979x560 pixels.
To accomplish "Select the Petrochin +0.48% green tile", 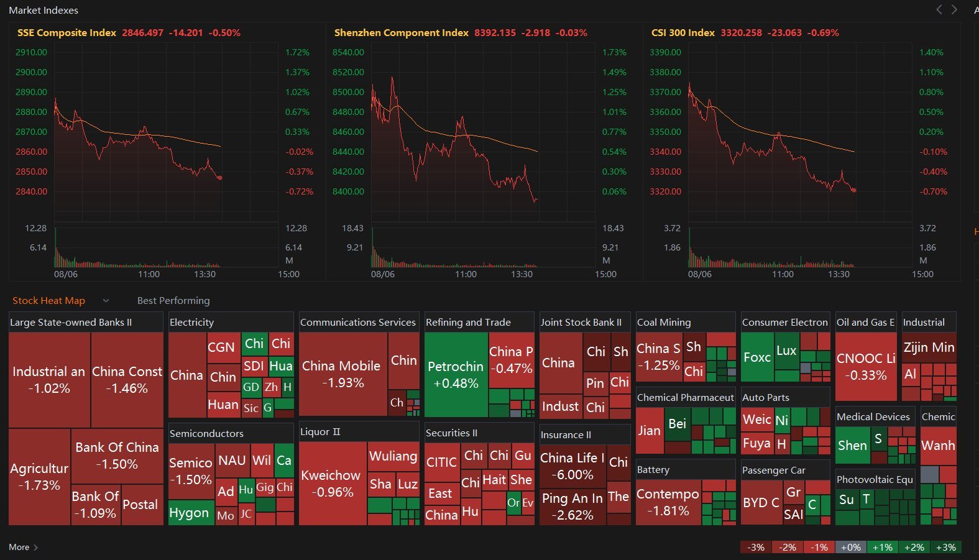I will pyautogui.click(x=456, y=374).
